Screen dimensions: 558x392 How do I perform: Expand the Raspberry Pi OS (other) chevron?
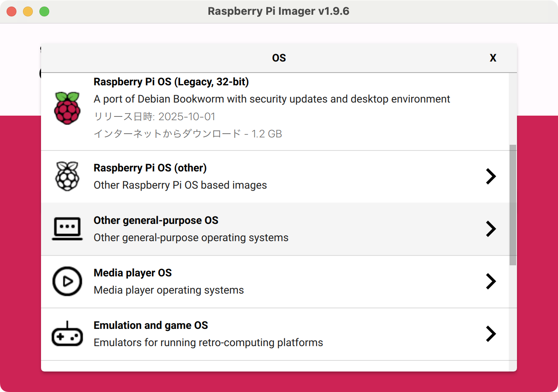[491, 176]
